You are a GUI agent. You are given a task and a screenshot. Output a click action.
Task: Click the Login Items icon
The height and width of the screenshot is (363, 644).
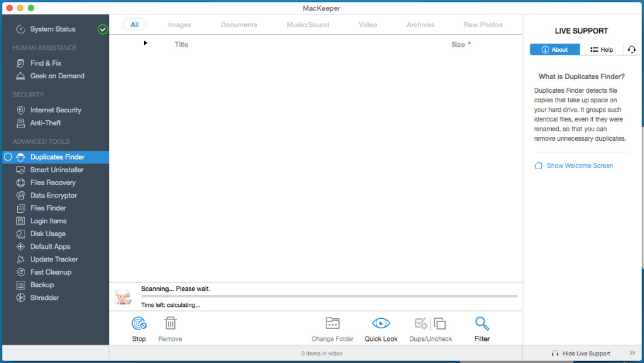pyautogui.click(x=21, y=221)
